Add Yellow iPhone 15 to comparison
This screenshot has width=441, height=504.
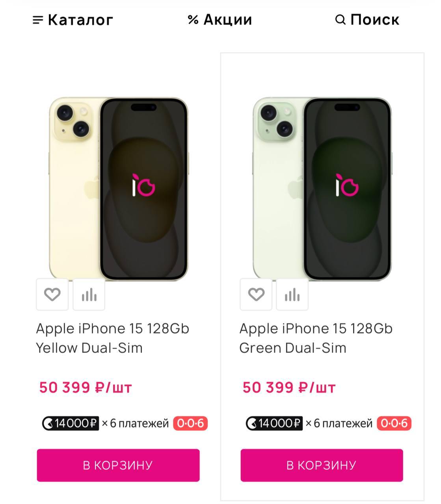(89, 295)
